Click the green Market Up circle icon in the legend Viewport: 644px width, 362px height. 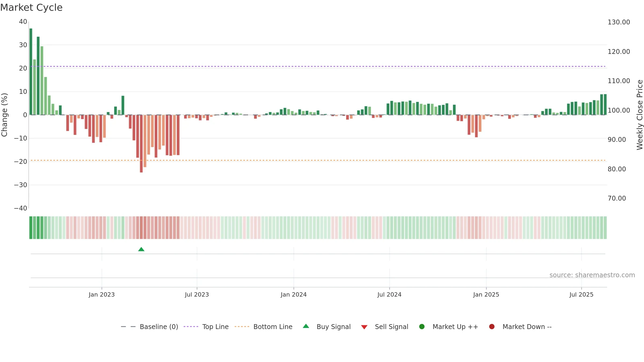[x=422, y=327]
